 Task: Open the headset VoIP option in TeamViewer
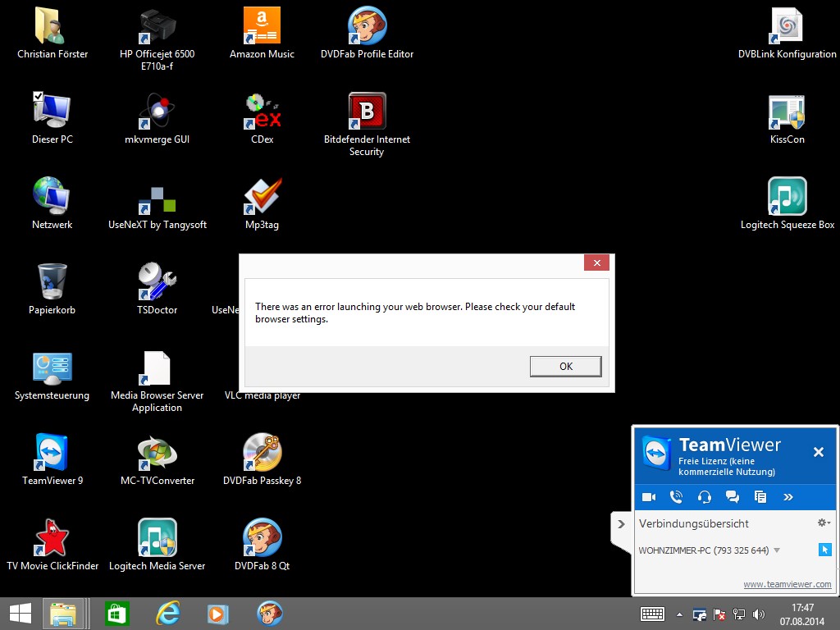click(705, 497)
